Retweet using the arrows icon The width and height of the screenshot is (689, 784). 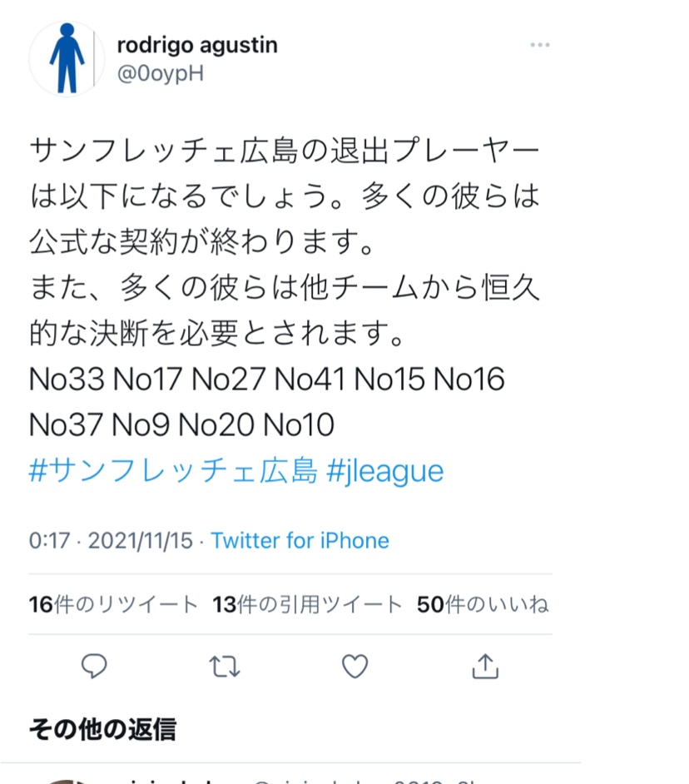pyautogui.click(x=225, y=667)
